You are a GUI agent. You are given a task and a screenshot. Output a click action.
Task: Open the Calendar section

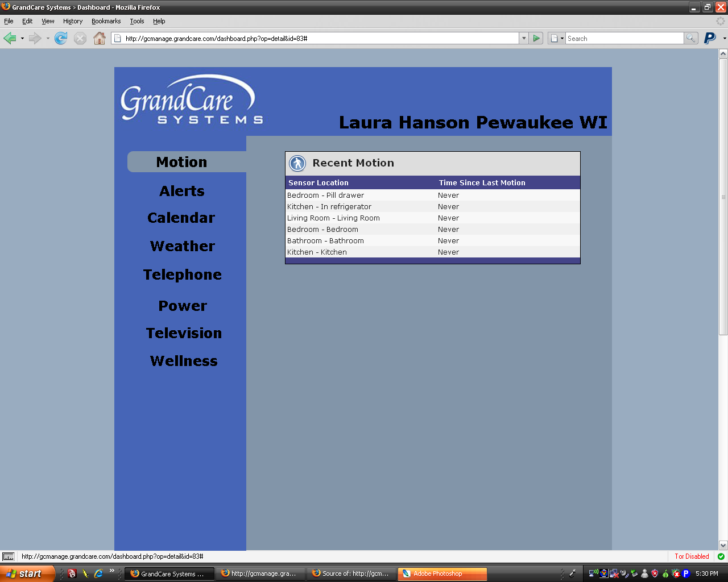[x=181, y=218]
